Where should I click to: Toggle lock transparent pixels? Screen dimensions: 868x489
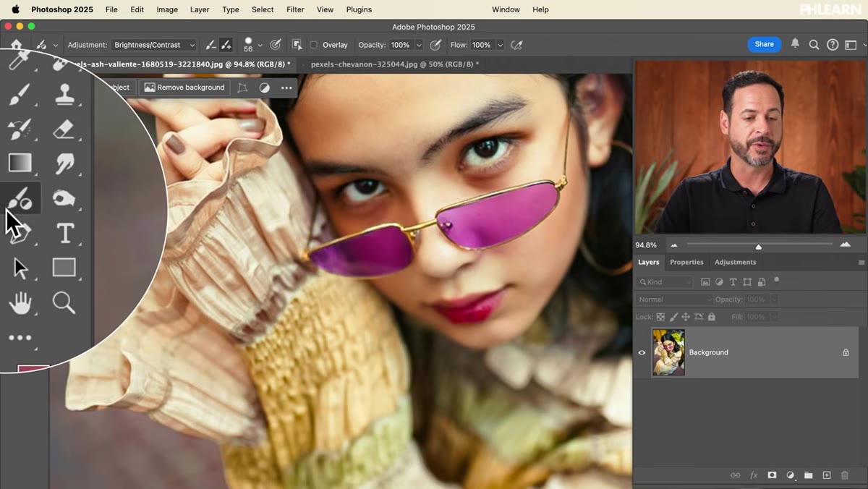[x=660, y=317]
